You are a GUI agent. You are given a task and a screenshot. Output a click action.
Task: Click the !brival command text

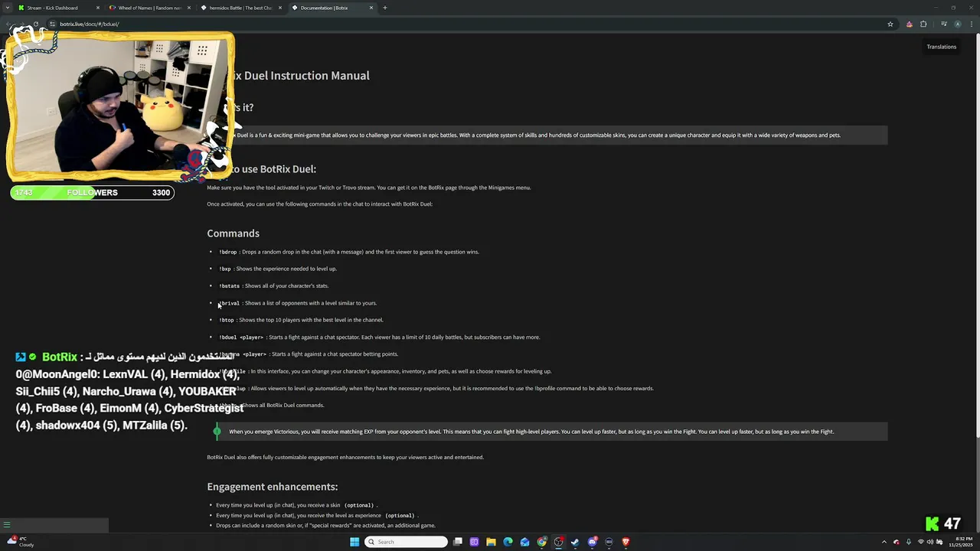tap(230, 303)
